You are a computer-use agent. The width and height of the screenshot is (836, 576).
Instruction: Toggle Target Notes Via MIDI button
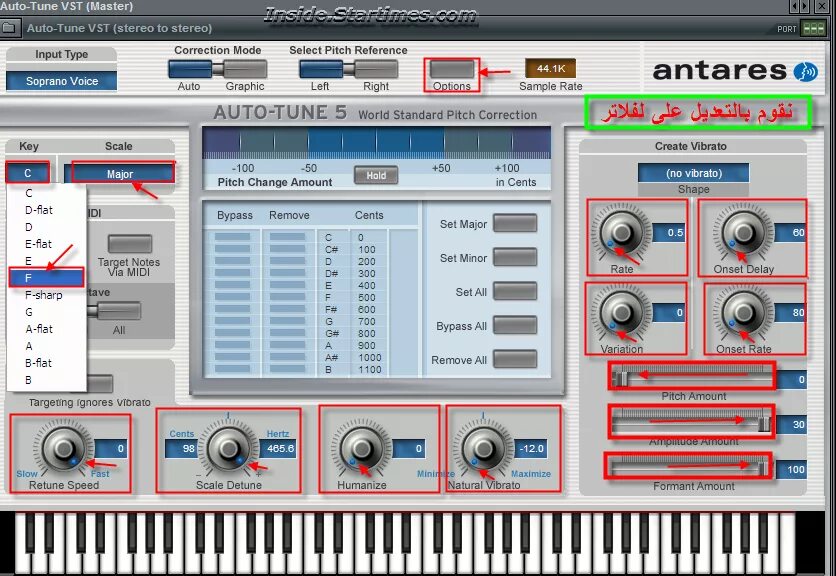tap(130, 244)
